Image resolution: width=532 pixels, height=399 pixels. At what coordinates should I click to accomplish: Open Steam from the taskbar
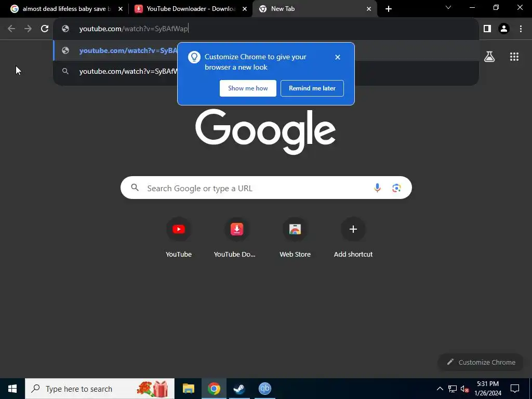[x=239, y=389]
